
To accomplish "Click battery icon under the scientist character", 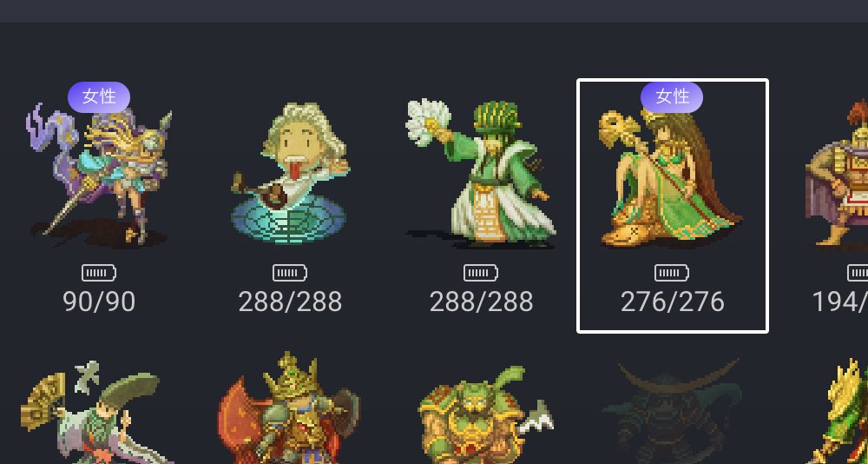I will 290,273.
